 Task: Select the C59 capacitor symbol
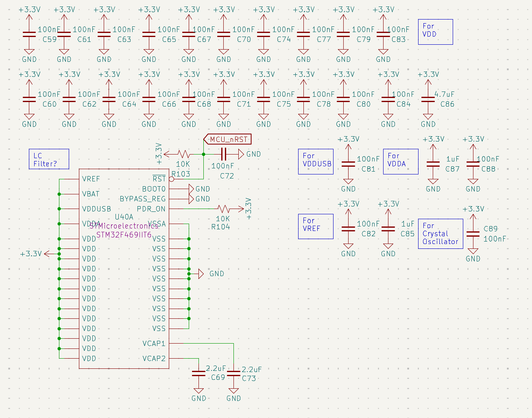coord(29,35)
